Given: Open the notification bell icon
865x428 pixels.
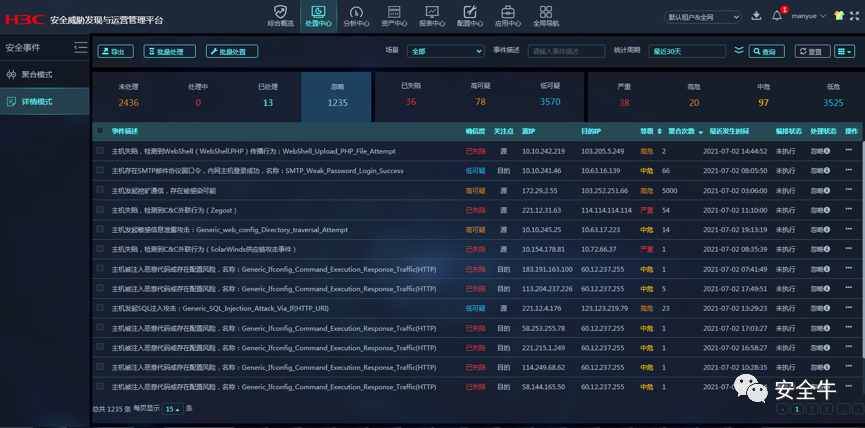Looking at the screenshot, I should tap(777, 15).
